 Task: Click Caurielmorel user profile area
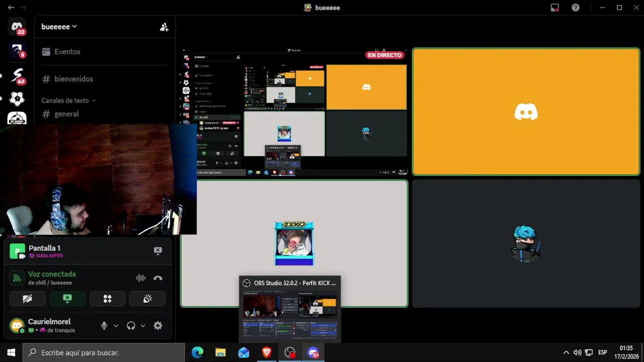point(50,325)
